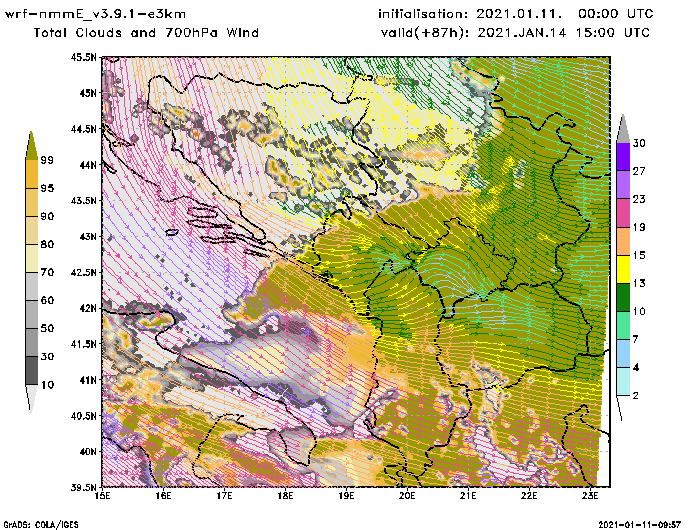Click the 23E longitude label
Image resolution: width=700 pixels, height=530 pixels.
coord(590,496)
